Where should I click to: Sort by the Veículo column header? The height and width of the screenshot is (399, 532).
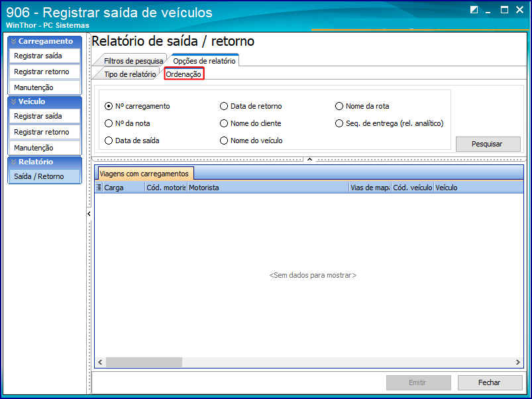click(x=478, y=188)
